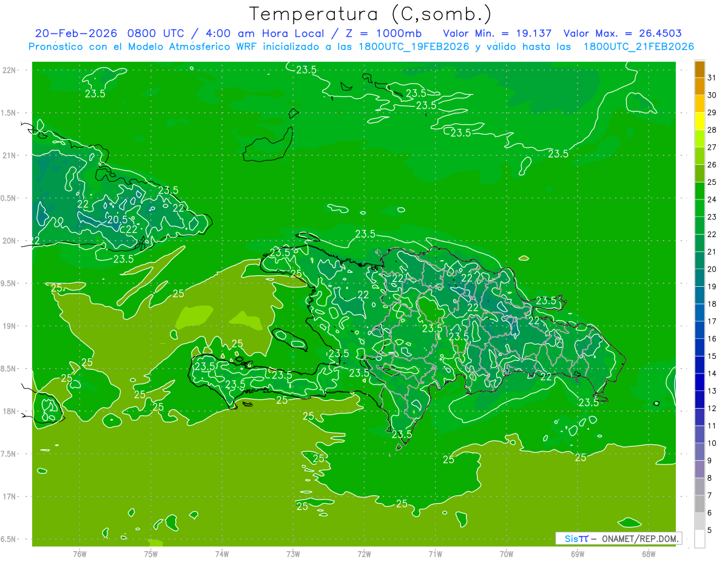Click the '18N' latitude axis label
The height and width of the screenshot is (562, 728).
point(10,411)
